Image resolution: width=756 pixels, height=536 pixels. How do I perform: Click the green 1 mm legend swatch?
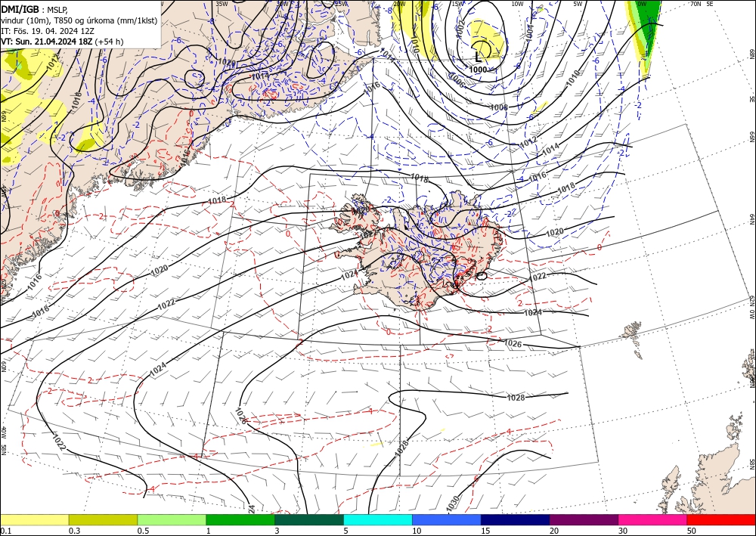click(x=240, y=519)
